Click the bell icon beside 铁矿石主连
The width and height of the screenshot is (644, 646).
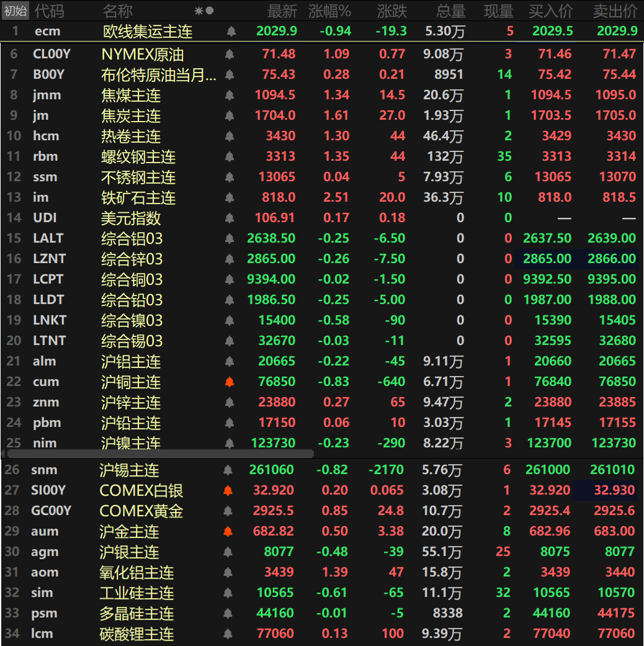(x=229, y=197)
